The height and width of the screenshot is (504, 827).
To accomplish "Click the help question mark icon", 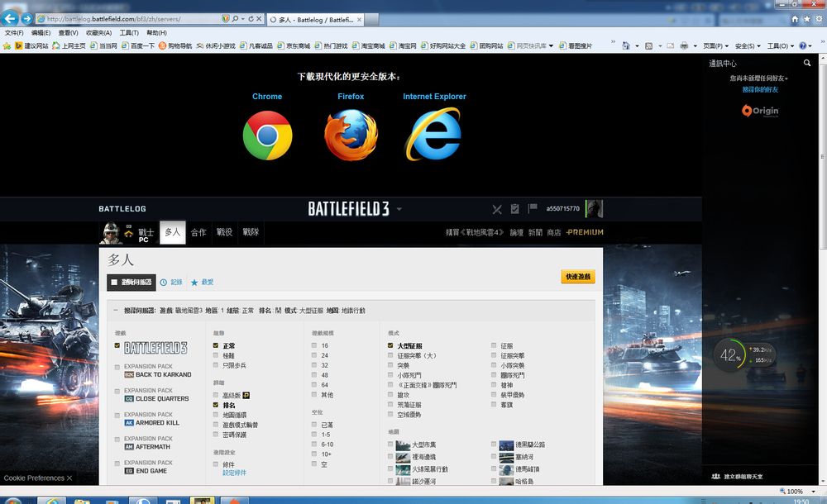I will click(x=803, y=46).
